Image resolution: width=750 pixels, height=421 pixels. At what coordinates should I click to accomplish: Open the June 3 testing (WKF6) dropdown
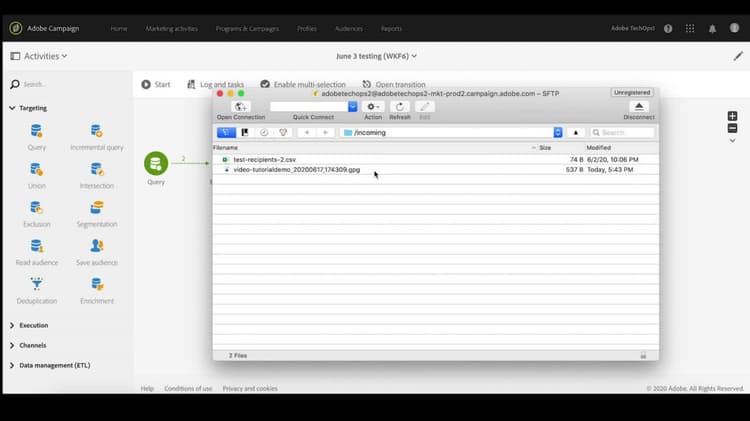tap(376, 56)
